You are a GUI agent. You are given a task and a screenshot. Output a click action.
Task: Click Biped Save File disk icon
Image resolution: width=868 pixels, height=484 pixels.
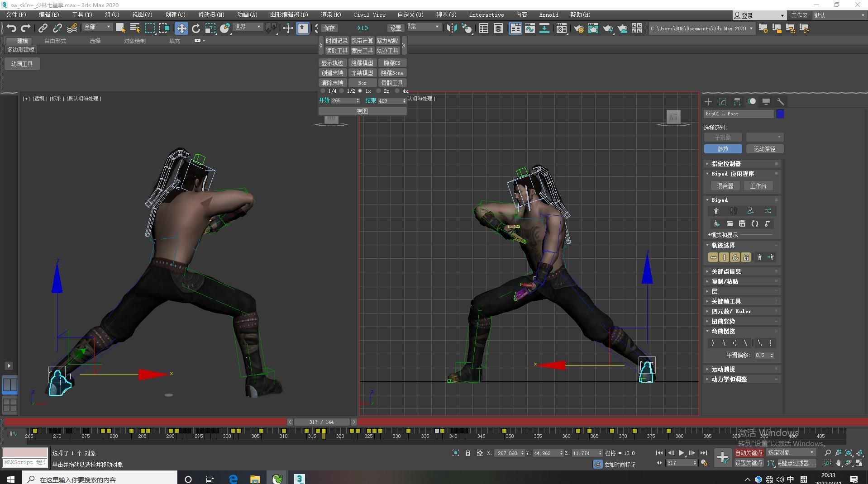point(742,223)
